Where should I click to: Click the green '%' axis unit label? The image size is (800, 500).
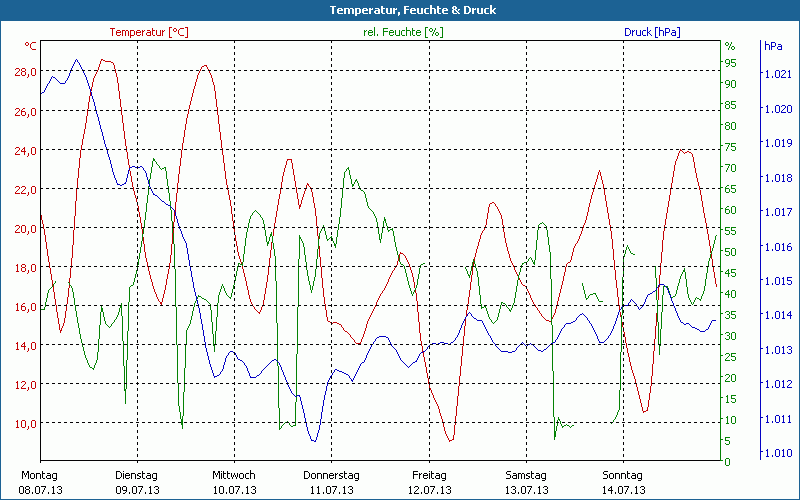pyautogui.click(x=729, y=46)
